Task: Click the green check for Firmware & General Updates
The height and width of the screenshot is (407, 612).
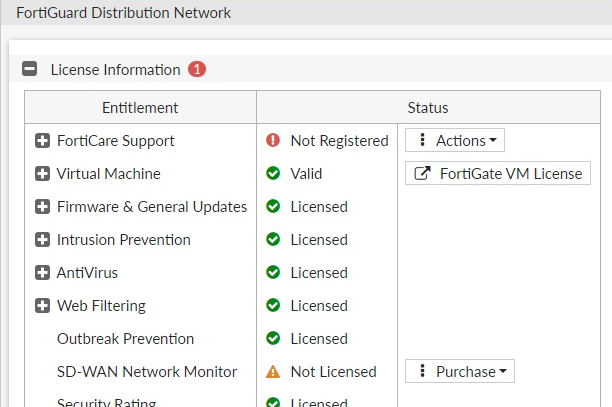Action: tap(273, 206)
